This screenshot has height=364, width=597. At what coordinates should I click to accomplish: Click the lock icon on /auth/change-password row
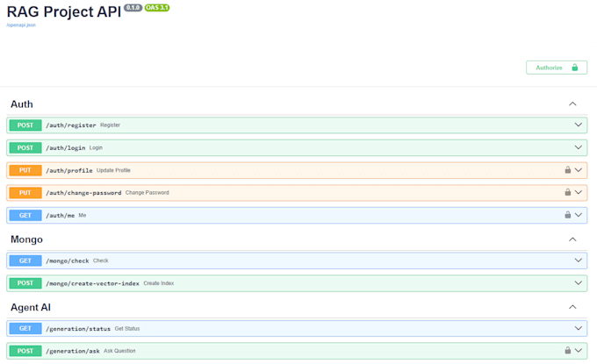click(568, 192)
